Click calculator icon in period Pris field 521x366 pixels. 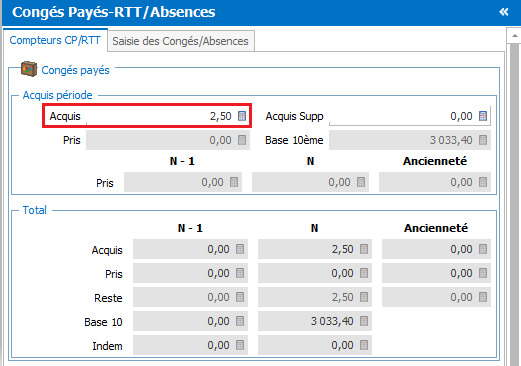pos(242,140)
